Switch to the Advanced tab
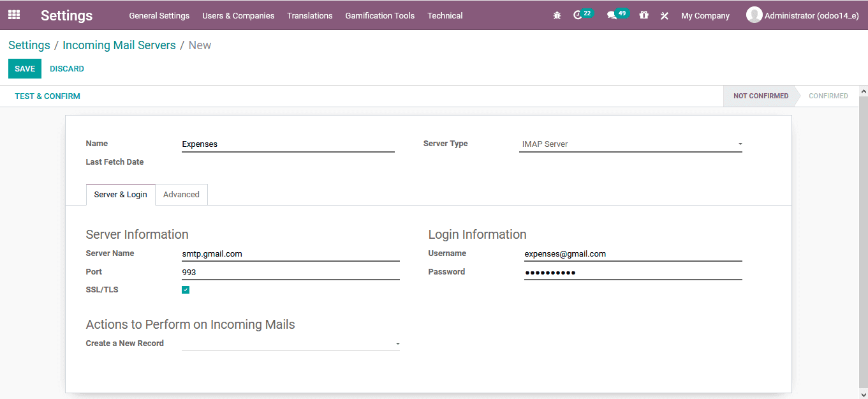The width and height of the screenshot is (868, 399). tap(181, 195)
